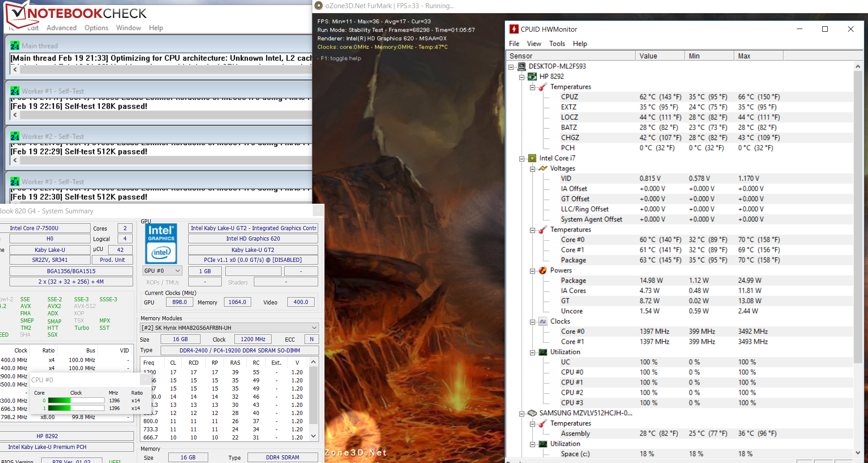
Task: Click the Intel Graphics logo in HWiNFO
Action: pos(161,243)
